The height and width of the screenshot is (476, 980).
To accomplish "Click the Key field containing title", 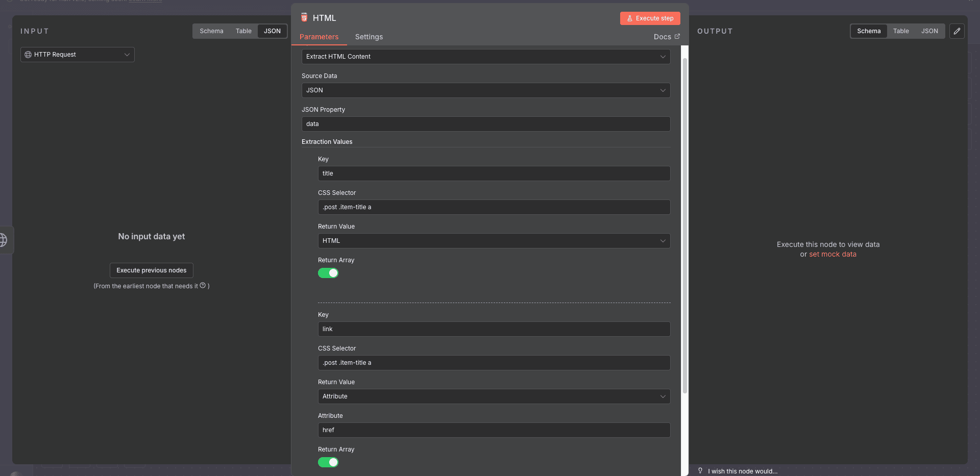I will click(x=494, y=173).
